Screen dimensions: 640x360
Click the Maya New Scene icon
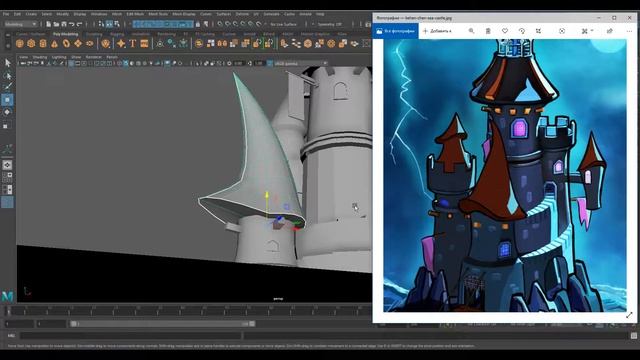(48, 24)
